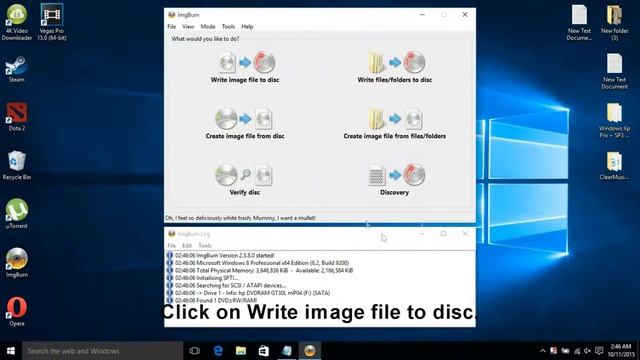The height and width of the screenshot is (360, 640).
Task: Launch Microsoft Edge from taskbar
Action: [x=218, y=351]
